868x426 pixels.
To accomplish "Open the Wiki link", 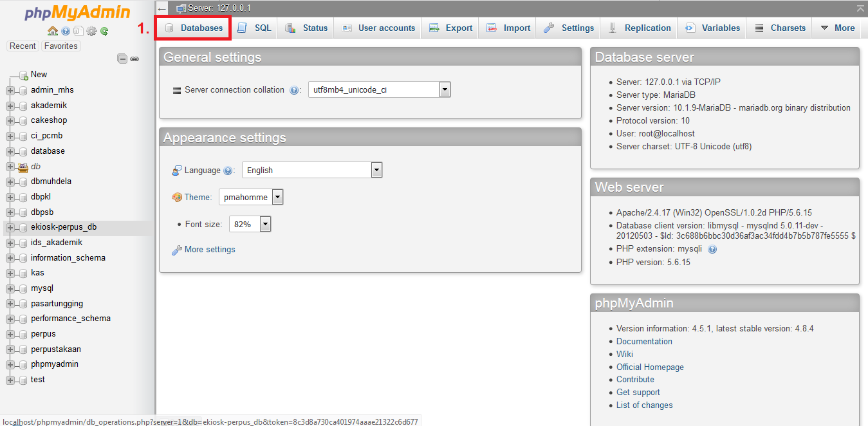I will point(625,355).
